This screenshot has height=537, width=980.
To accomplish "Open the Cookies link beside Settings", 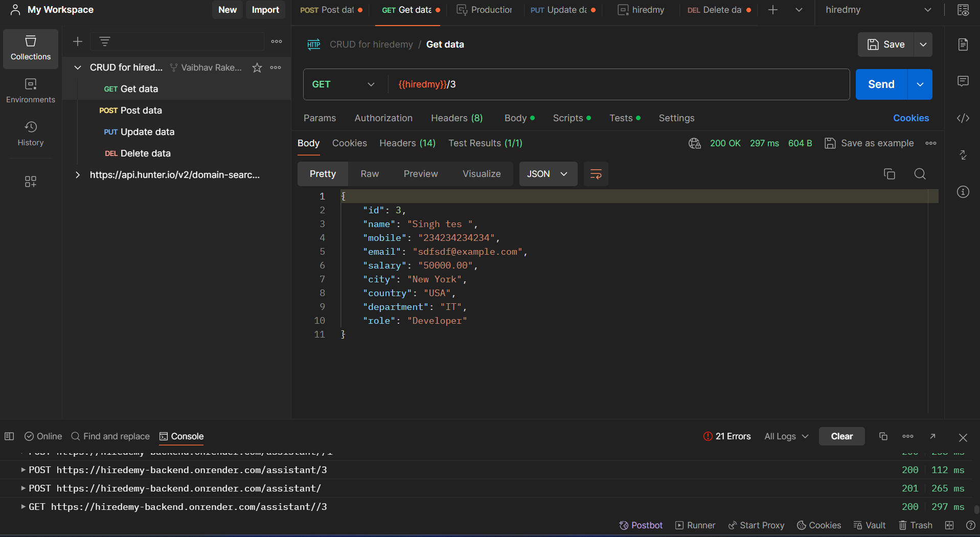I will [x=911, y=118].
